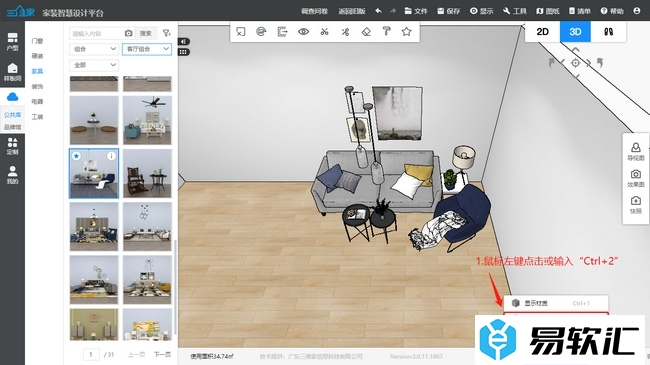
Task: Open the 全部 filter dropdown
Action: coord(94,65)
